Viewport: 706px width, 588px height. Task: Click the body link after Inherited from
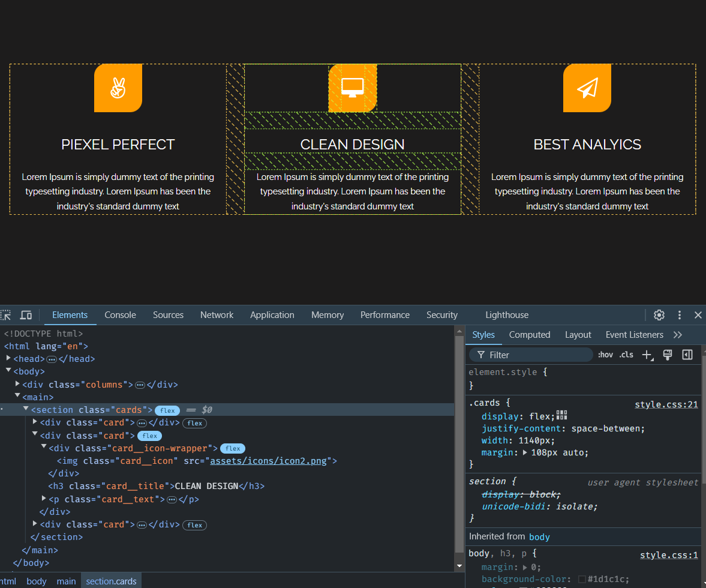[539, 537]
